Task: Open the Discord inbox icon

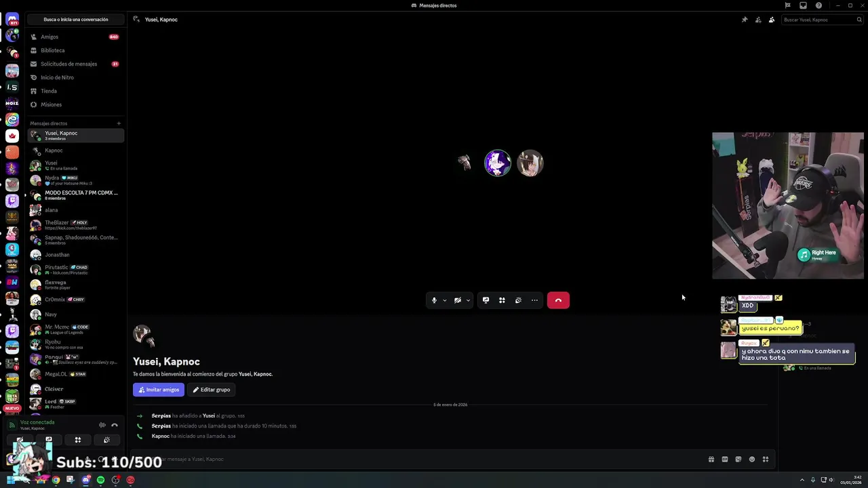Action: pos(803,5)
